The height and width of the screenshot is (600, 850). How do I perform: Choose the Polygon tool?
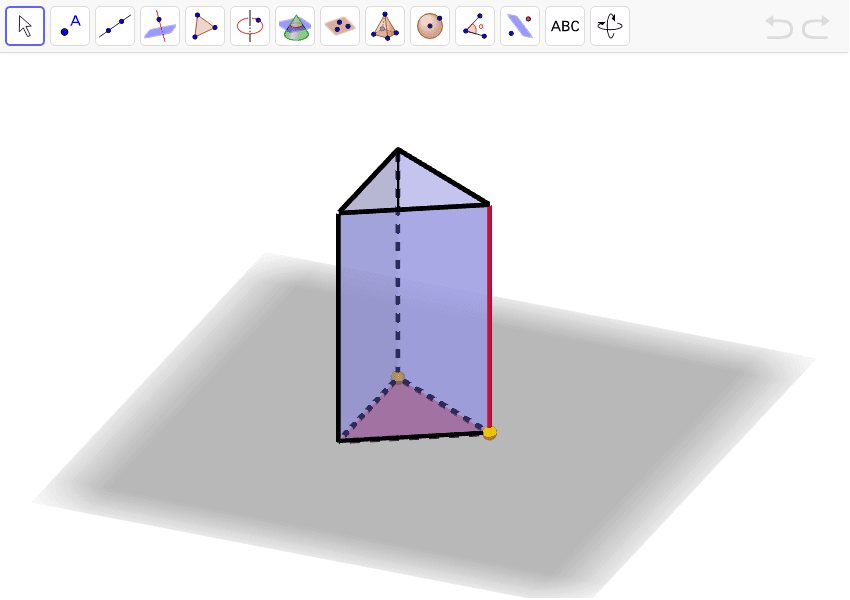pyautogui.click(x=204, y=25)
